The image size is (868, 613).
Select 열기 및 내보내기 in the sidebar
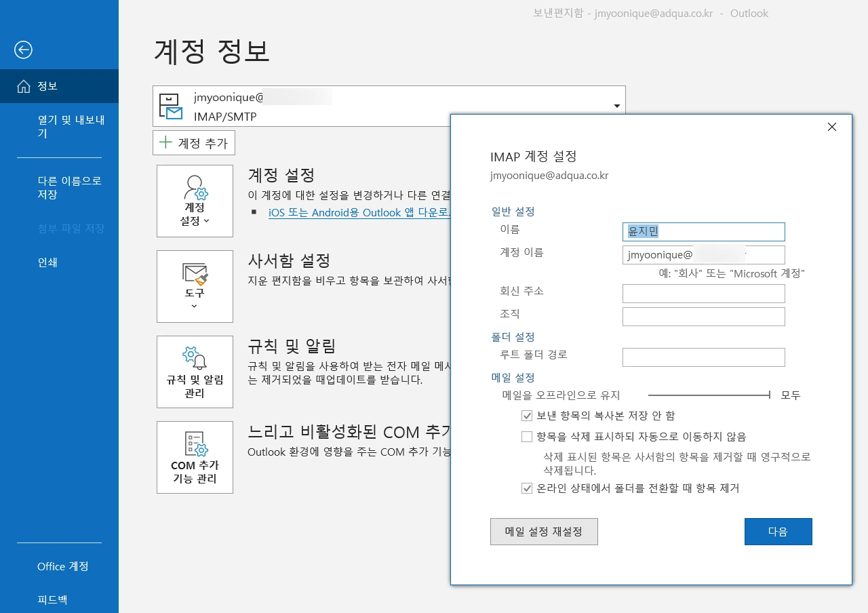(60, 126)
